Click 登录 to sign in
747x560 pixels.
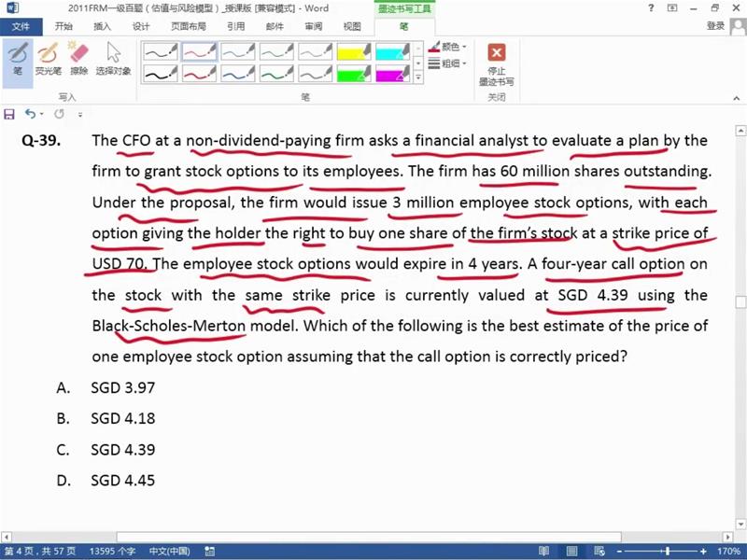point(715,26)
